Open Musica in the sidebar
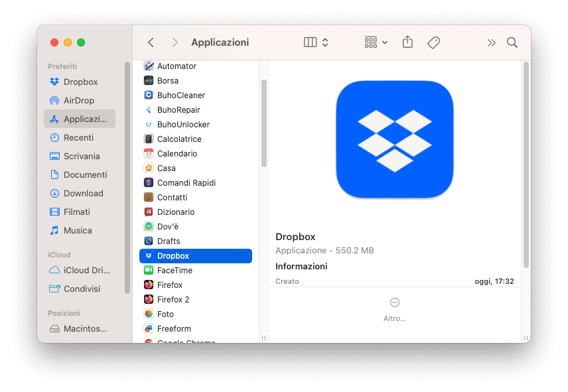 click(x=80, y=230)
